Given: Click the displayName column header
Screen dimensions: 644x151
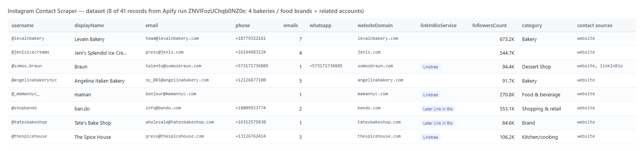Looking at the screenshot, I should tap(89, 26).
